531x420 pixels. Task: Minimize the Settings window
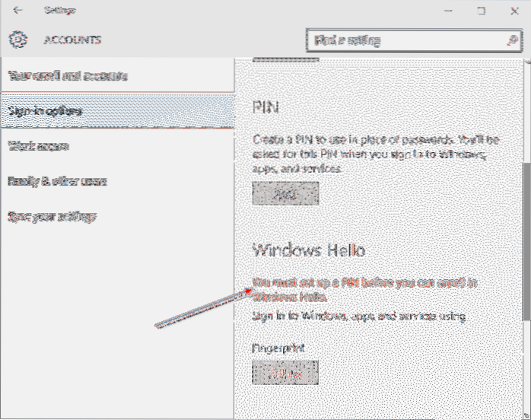point(448,11)
